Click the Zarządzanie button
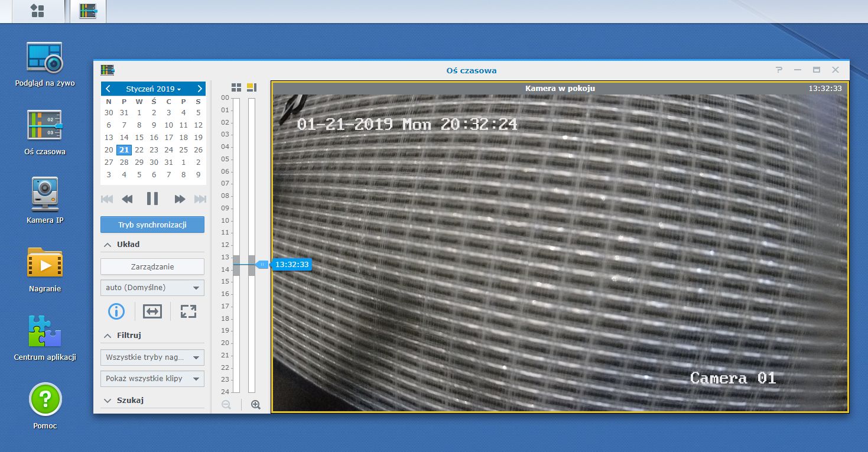This screenshot has width=868, height=452. point(152,266)
